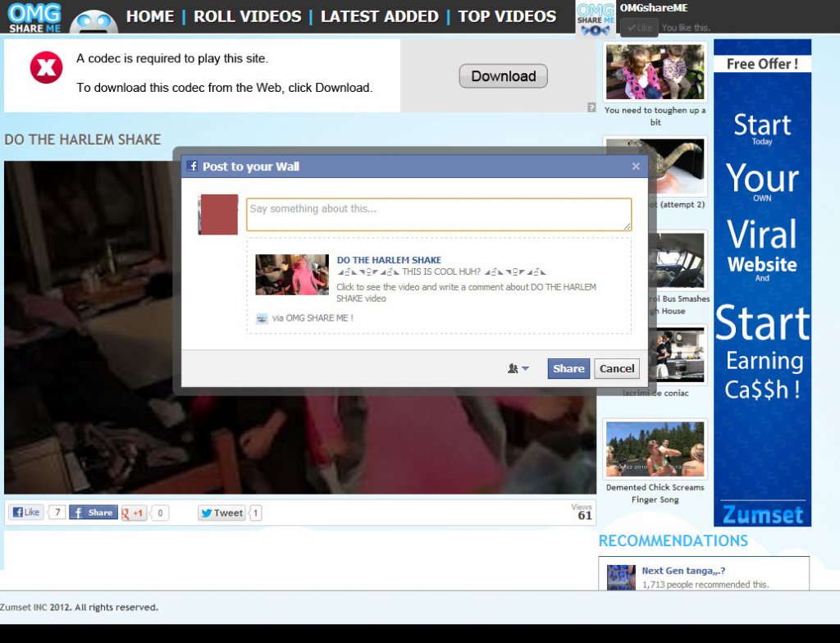Viewport: 840px width, 643px height.
Task: Click 'Demented Chick Screams Finger Song' title
Action: pos(655,494)
